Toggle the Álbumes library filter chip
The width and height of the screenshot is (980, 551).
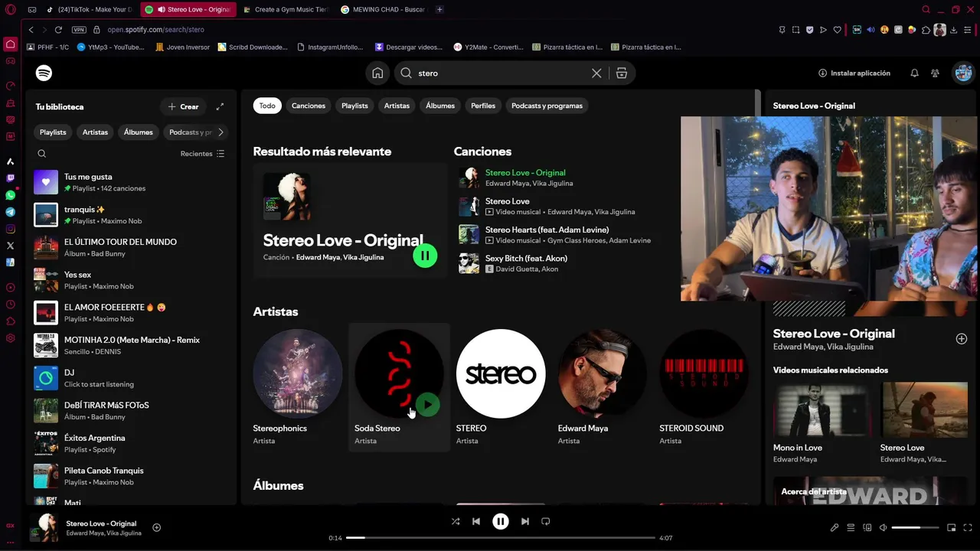pyautogui.click(x=138, y=132)
